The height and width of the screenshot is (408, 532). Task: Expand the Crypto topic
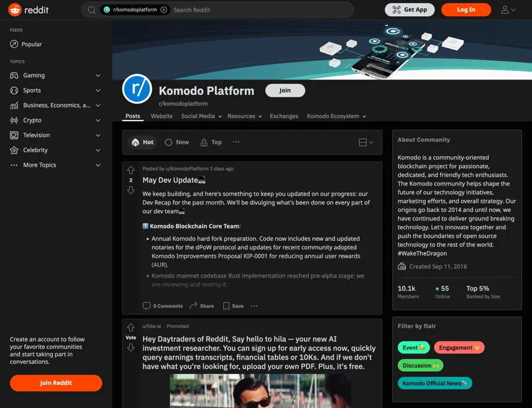(x=98, y=120)
